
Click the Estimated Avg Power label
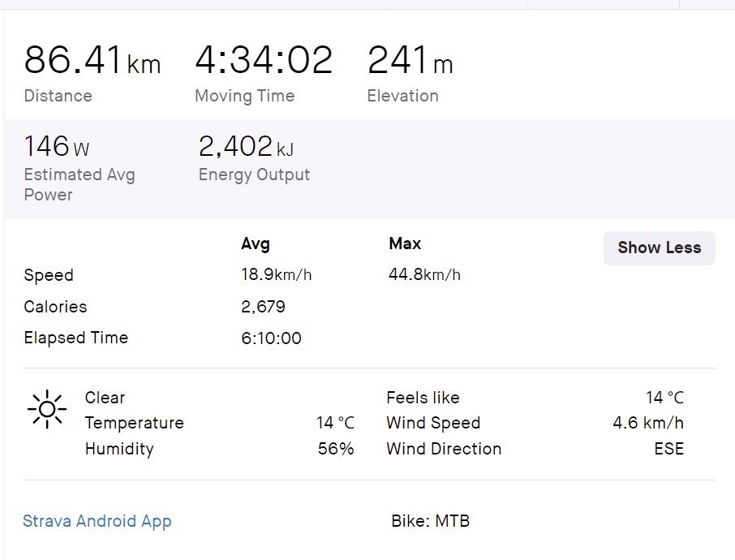coord(79,184)
